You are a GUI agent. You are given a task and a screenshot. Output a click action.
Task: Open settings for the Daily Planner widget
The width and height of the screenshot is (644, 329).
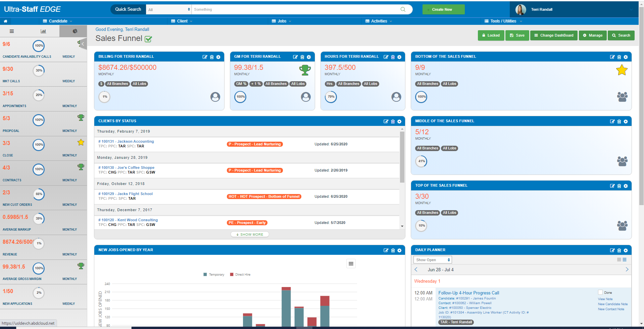(x=626, y=250)
